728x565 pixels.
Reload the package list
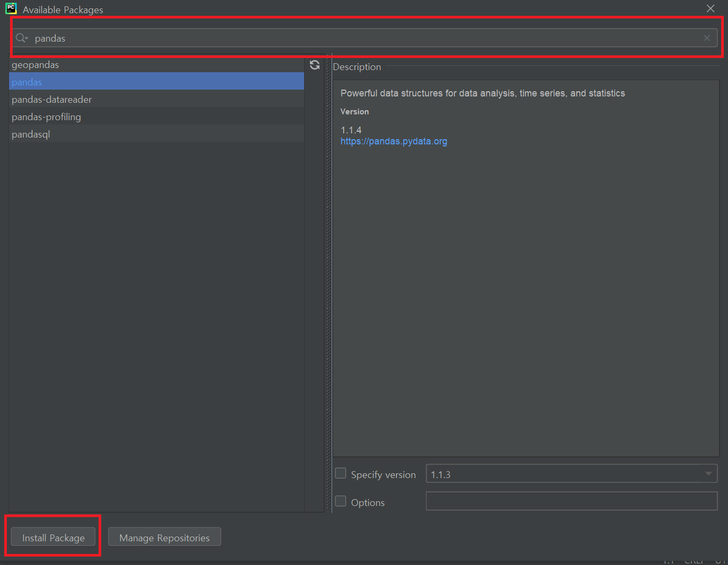coord(315,65)
